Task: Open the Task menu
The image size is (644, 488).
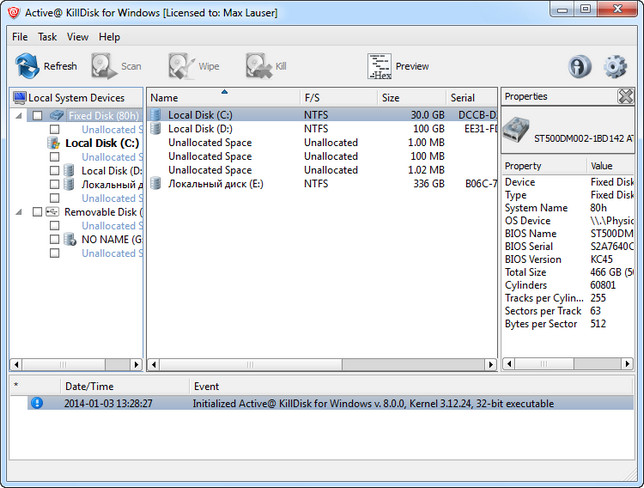Action: tap(47, 37)
